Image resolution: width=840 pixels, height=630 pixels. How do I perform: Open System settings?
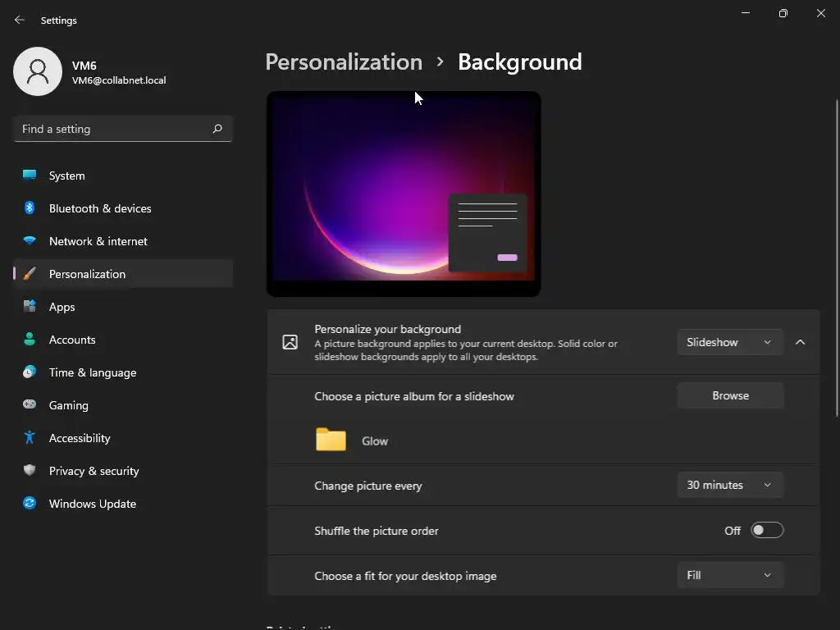pyautogui.click(x=123, y=176)
